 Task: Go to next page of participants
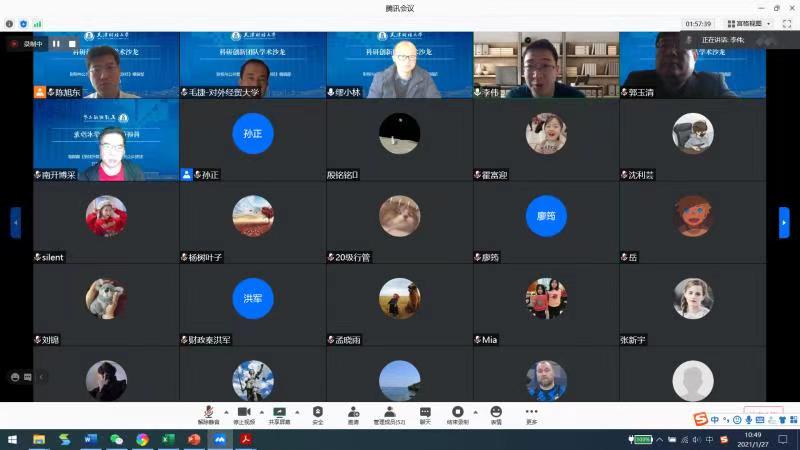[784, 222]
